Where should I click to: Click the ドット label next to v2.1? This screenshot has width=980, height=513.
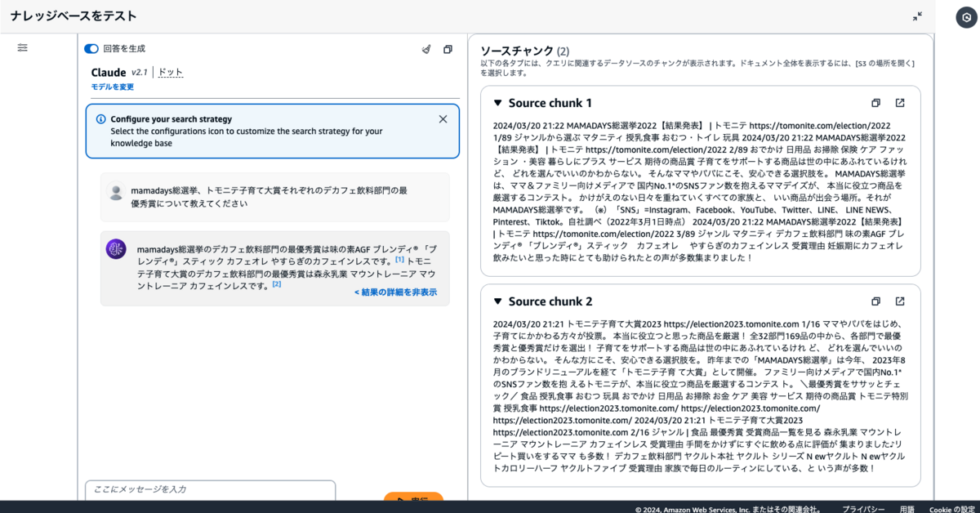pyautogui.click(x=171, y=73)
